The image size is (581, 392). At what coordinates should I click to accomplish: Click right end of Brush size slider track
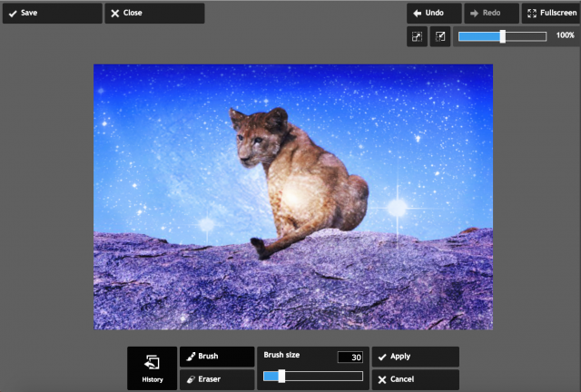tap(359, 376)
